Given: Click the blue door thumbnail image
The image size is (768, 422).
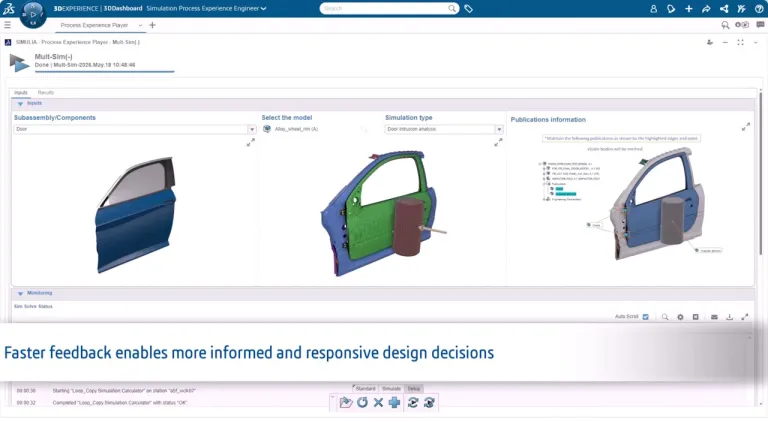Looking at the screenshot, I should tap(136, 215).
